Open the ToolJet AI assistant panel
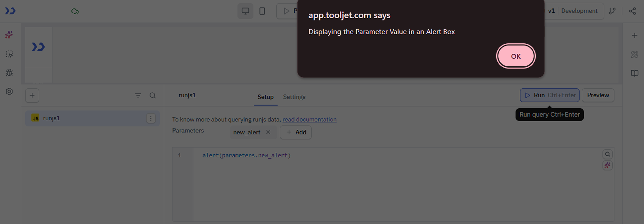This screenshot has width=644, height=224. coord(9,35)
